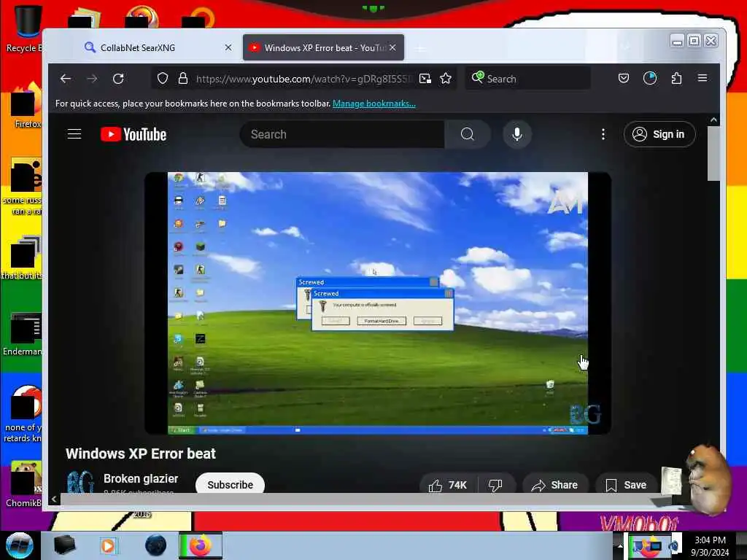Reload the YouTube page

tap(118, 79)
